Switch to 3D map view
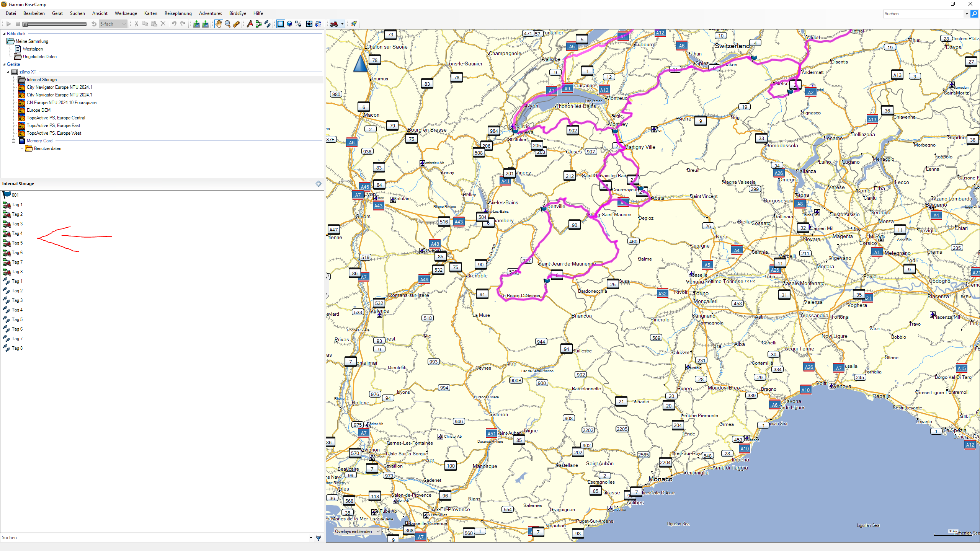 (x=289, y=24)
